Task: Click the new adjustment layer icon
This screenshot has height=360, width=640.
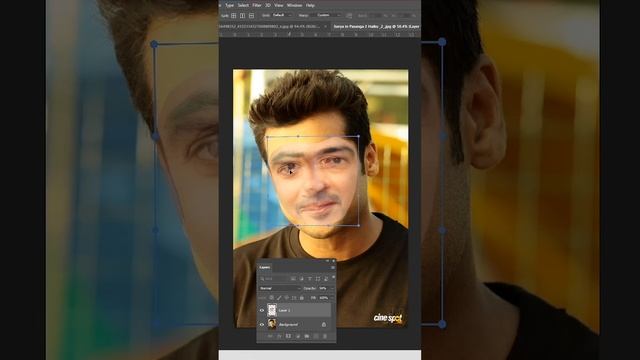Action: click(x=298, y=336)
